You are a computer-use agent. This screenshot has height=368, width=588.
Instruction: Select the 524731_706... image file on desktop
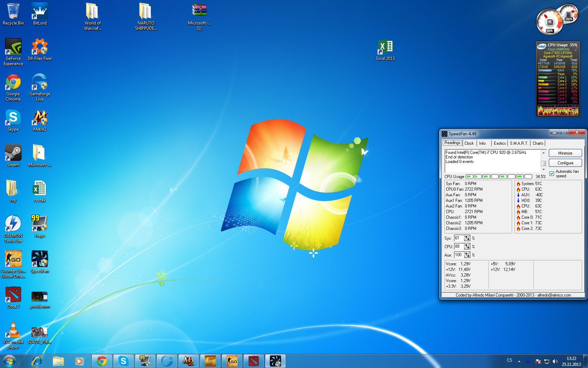click(x=40, y=335)
